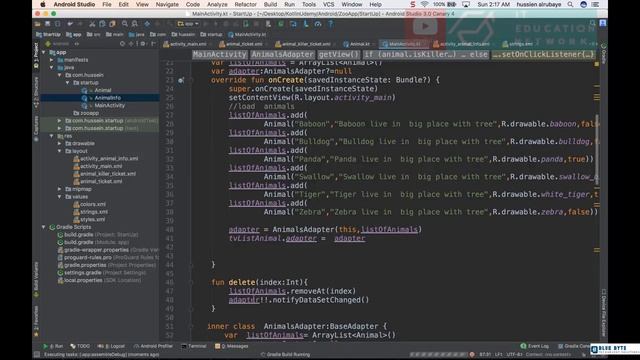Screen dimensions: 640x360
Task: Click the search everywhere magnifier icon
Action: 593,24
